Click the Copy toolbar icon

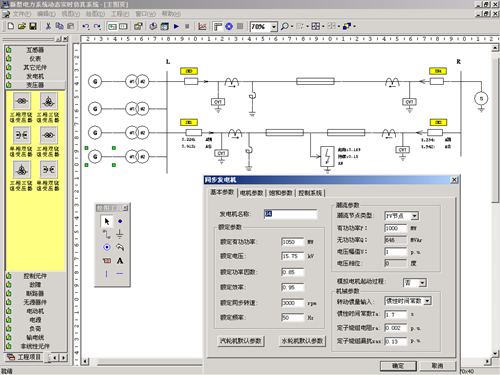60,26
